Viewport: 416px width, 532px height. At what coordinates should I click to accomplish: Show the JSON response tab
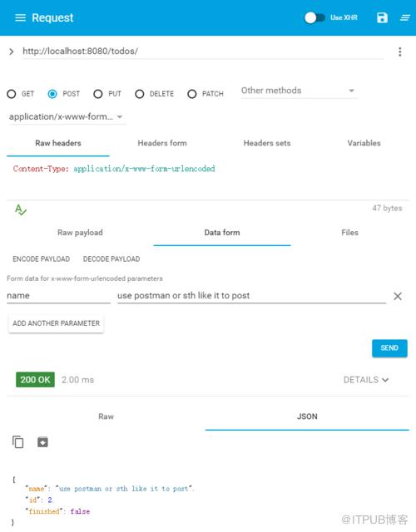click(x=307, y=416)
